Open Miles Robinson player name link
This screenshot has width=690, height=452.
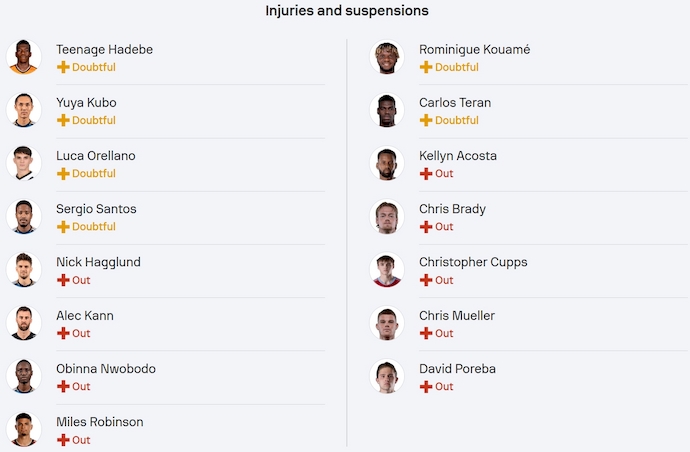[x=99, y=422]
